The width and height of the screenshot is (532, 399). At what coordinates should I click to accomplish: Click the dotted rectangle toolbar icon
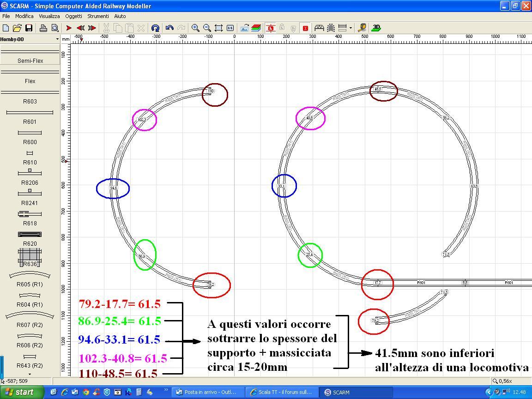[x=331, y=28]
